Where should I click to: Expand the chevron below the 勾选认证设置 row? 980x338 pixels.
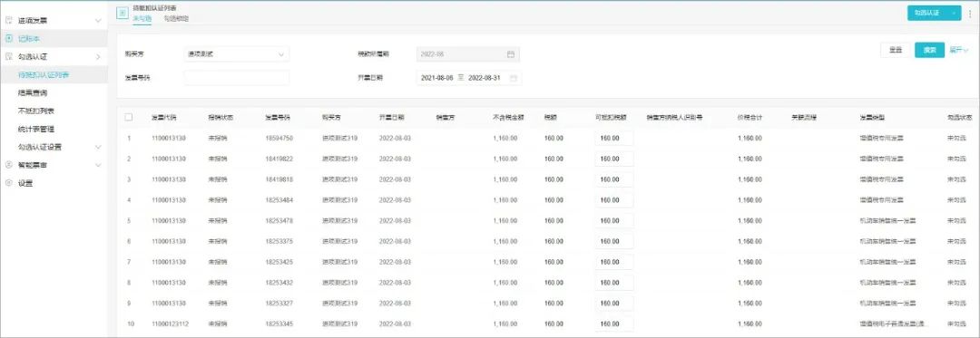point(98,165)
